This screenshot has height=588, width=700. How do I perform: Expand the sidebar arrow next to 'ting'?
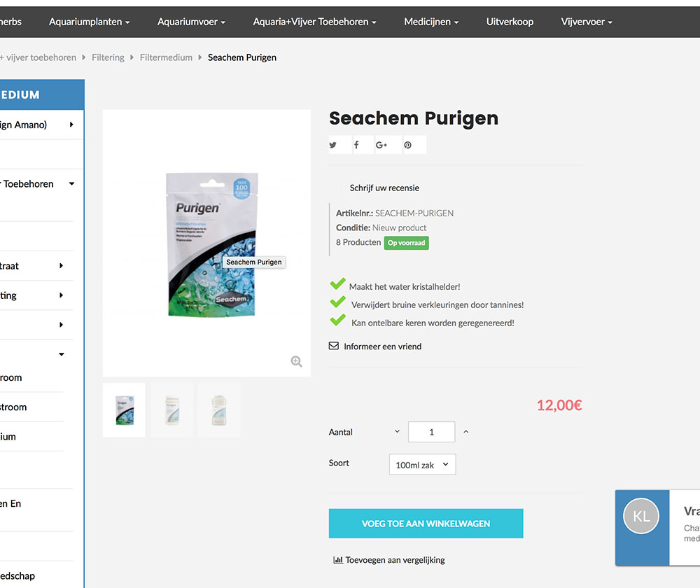click(61, 295)
